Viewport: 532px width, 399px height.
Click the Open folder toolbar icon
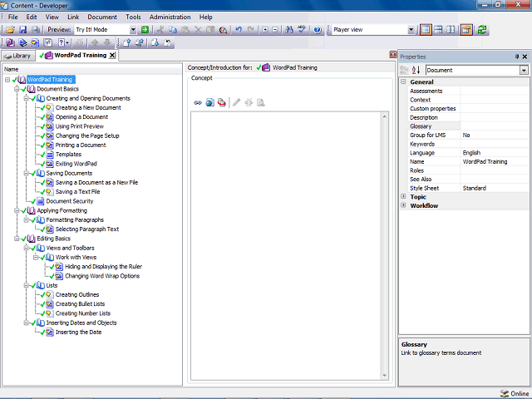click(10, 30)
